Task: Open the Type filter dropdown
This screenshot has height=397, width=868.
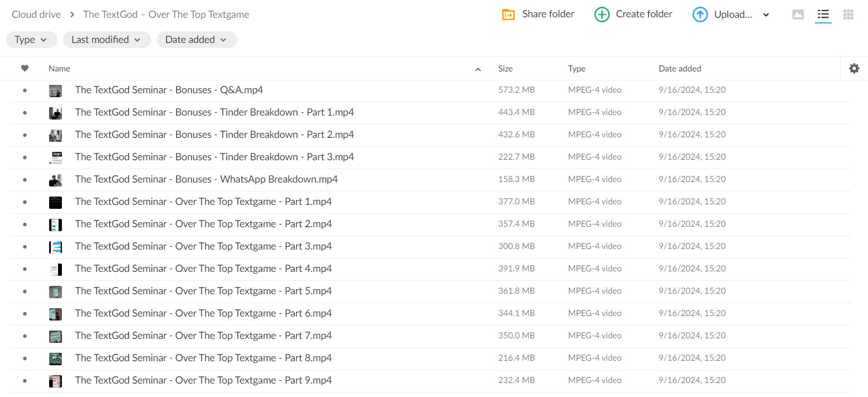Action: [32, 40]
